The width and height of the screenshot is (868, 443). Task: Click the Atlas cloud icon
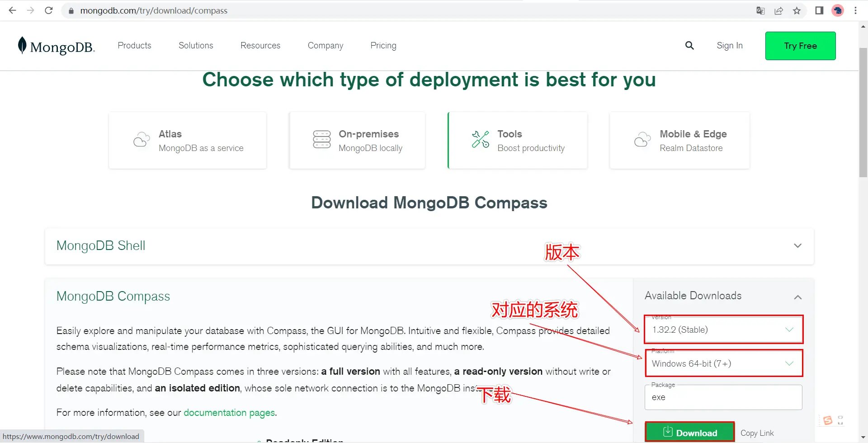pyautogui.click(x=142, y=140)
